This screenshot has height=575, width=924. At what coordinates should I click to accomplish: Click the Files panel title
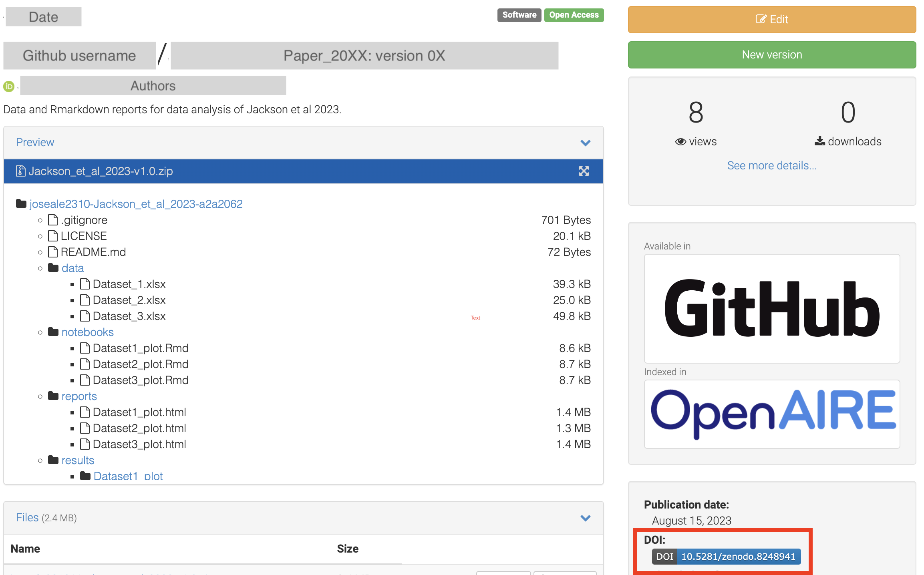27,517
